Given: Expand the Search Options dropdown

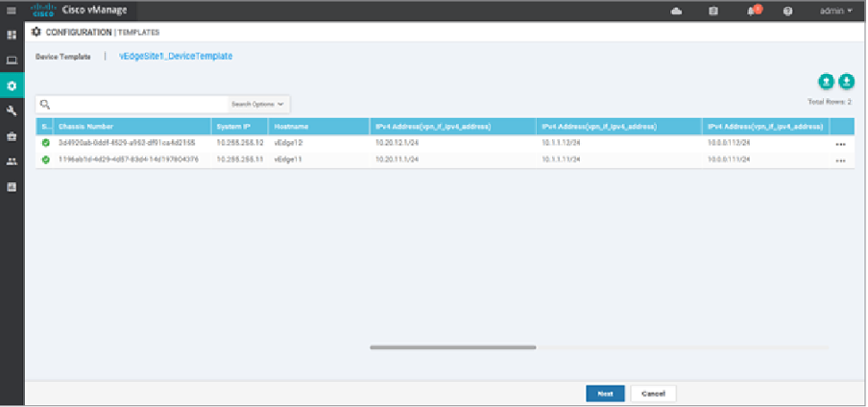Looking at the screenshot, I should click(258, 104).
